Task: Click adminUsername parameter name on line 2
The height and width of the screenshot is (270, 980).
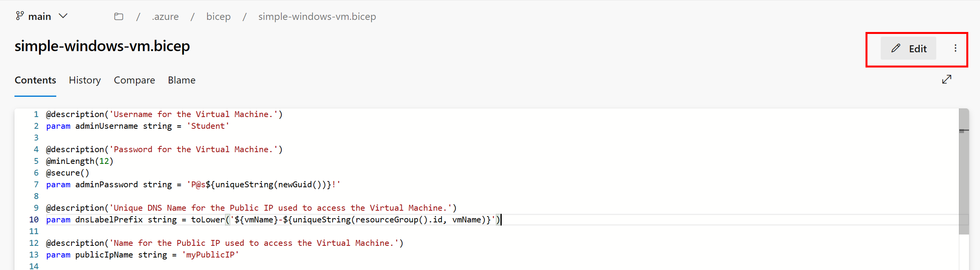Action: (106, 126)
